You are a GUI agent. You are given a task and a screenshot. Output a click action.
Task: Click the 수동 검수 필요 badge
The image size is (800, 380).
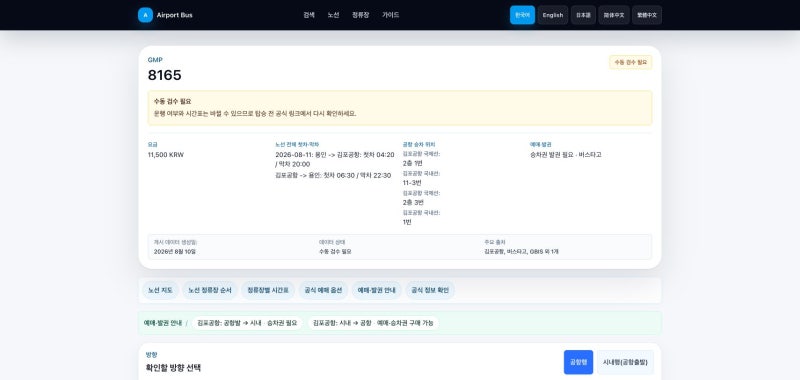click(x=630, y=62)
